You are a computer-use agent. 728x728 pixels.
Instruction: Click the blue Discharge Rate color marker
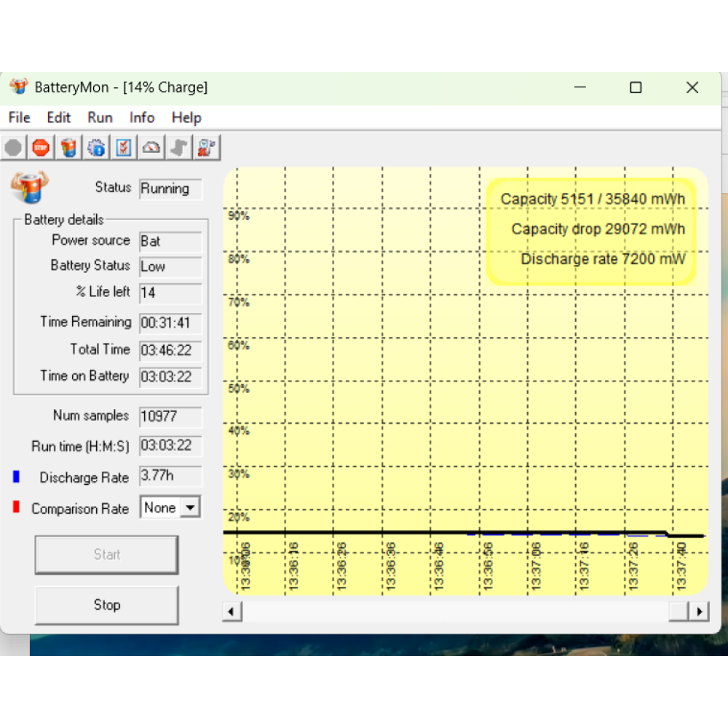[16, 477]
